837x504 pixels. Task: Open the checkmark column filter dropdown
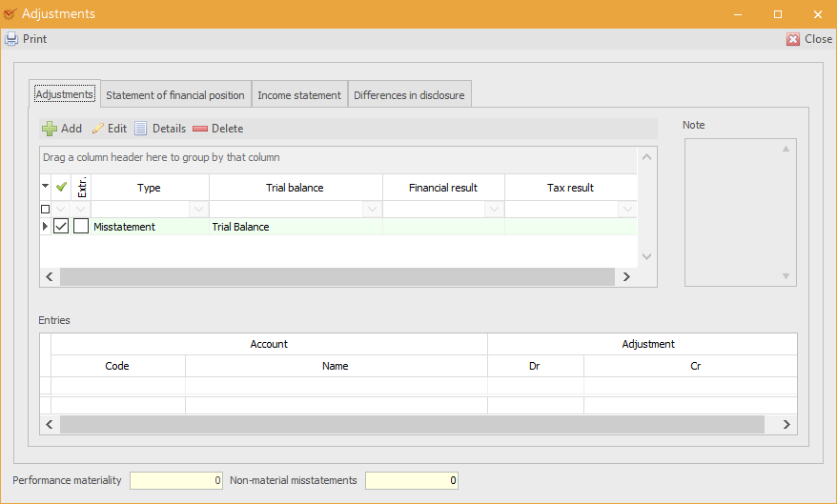click(61, 209)
